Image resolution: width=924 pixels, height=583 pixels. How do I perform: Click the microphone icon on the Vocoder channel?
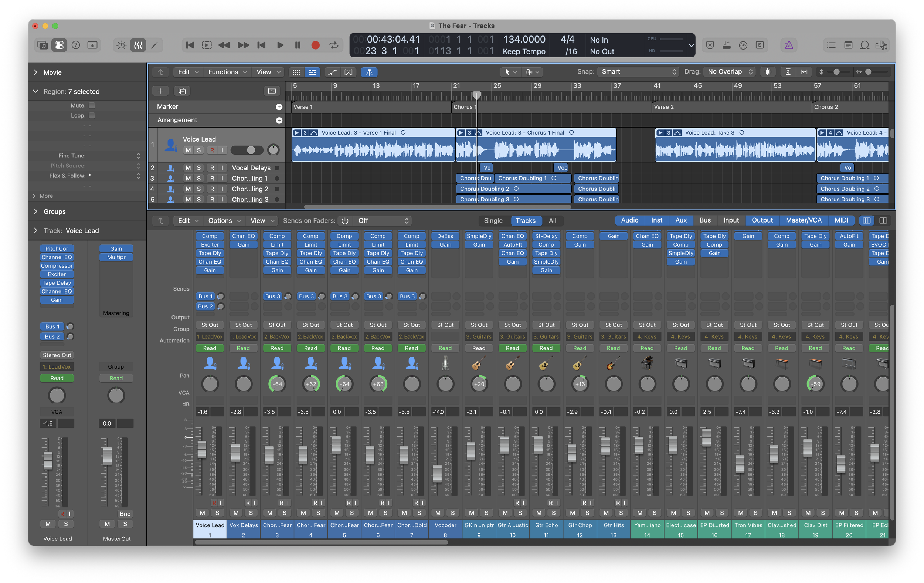445,363
